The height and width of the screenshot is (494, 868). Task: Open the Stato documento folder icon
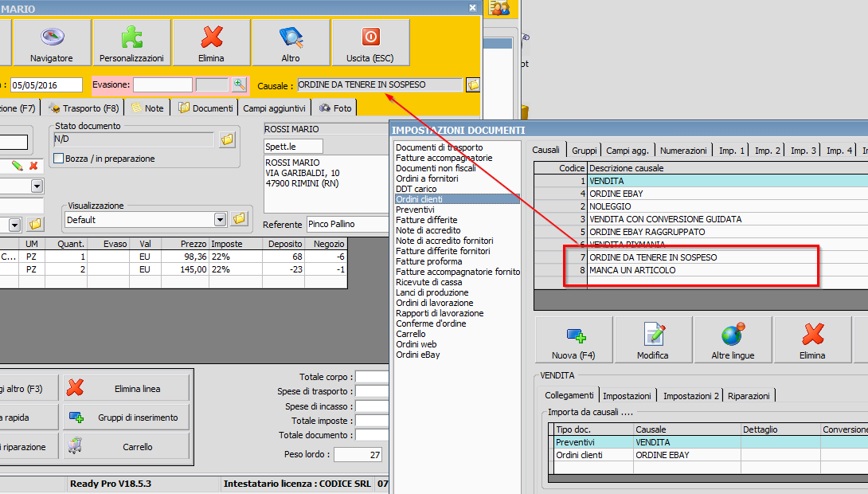tap(227, 139)
